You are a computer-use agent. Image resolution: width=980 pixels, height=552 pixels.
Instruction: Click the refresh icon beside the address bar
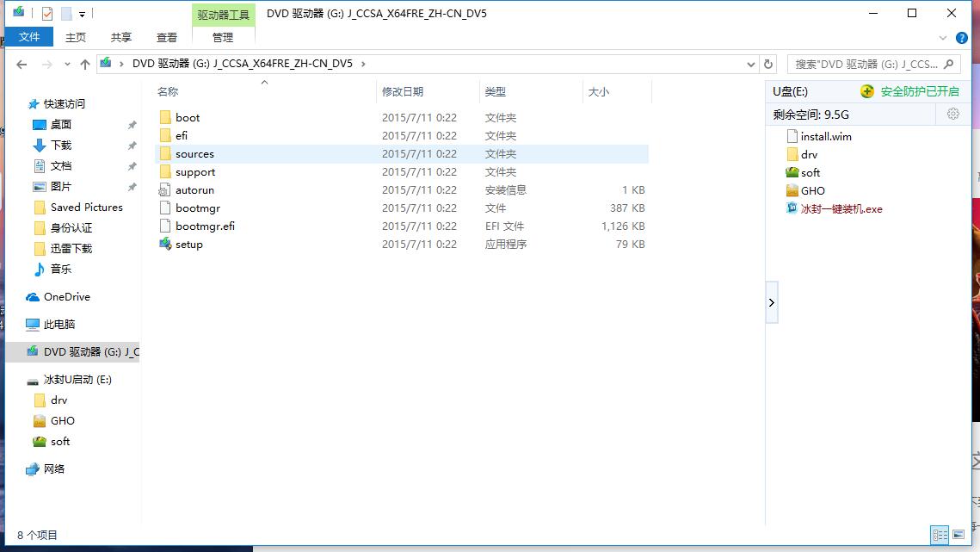(x=768, y=64)
